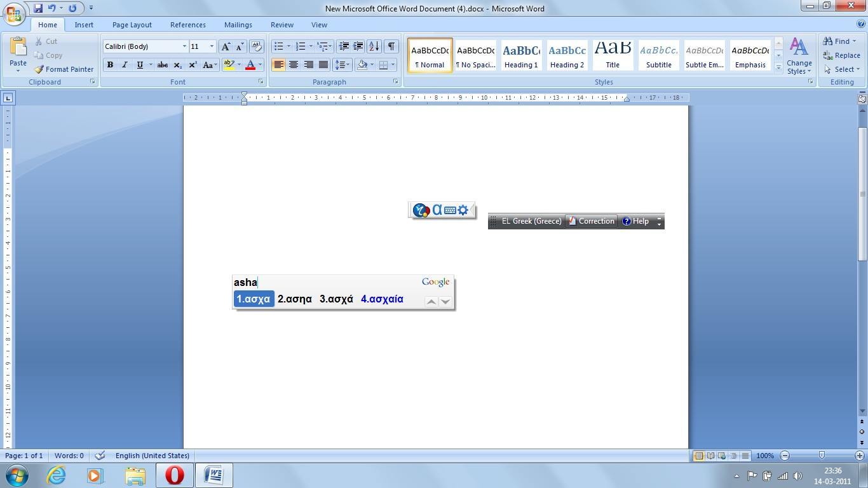Apply subscript formatting

point(178,65)
